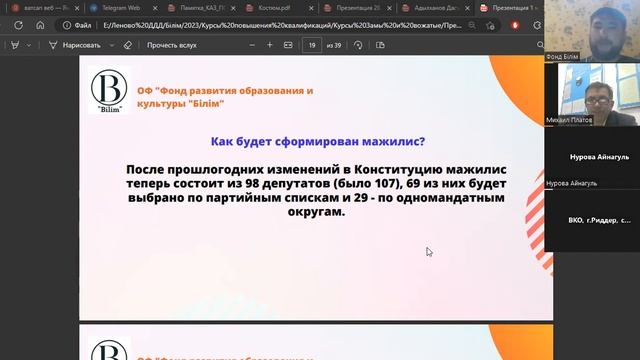This screenshot has height=360, width=640.
Task: Click the paragraph about 98 депутатов
Action: (x=316, y=190)
